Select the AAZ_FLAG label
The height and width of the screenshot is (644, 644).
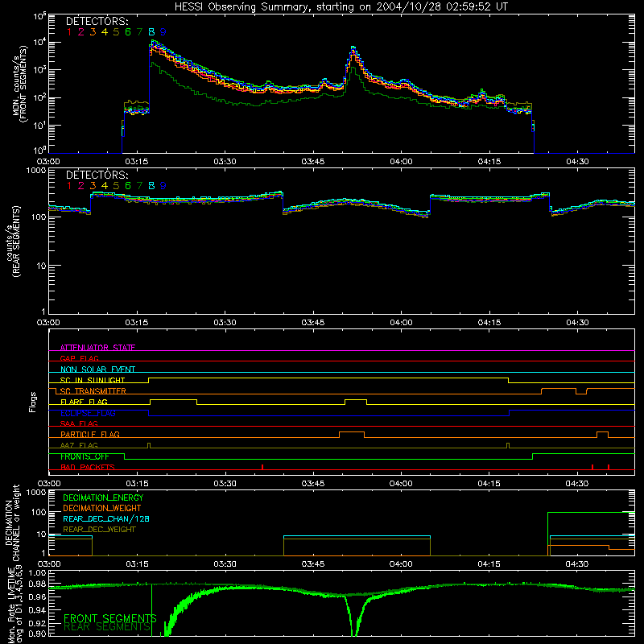79,445
